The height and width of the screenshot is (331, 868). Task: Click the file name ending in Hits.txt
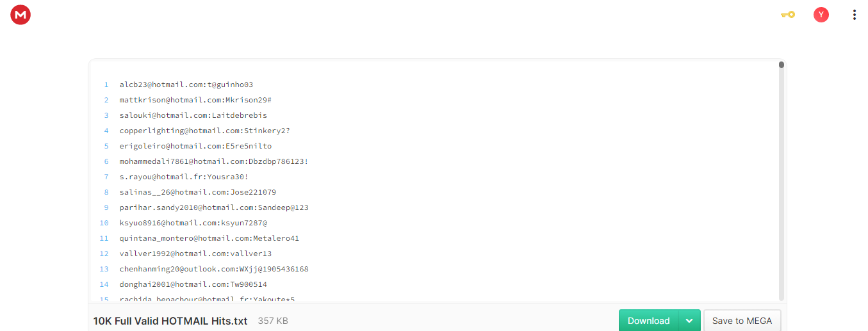(170, 321)
